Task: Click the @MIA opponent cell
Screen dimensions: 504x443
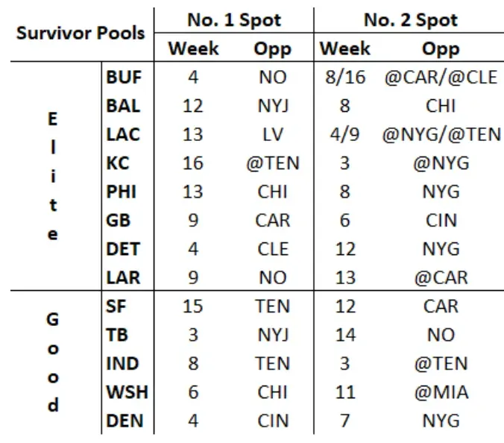Action: coord(441,392)
